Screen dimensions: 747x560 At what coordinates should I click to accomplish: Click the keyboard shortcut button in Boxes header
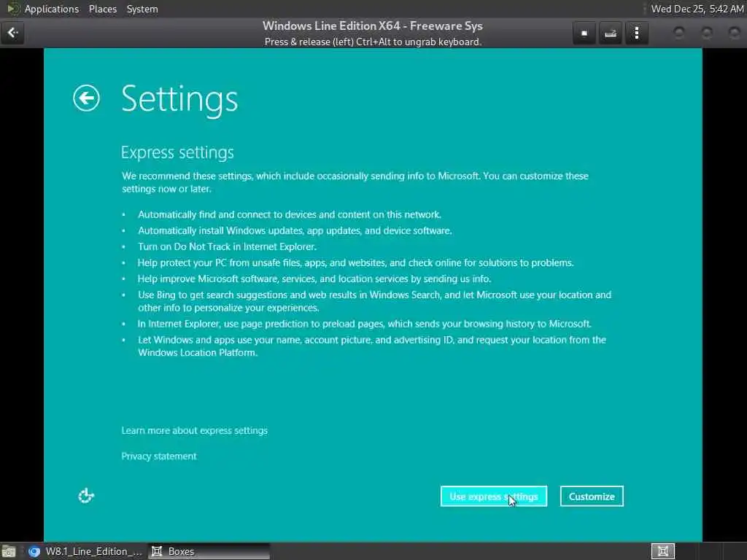(x=611, y=34)
